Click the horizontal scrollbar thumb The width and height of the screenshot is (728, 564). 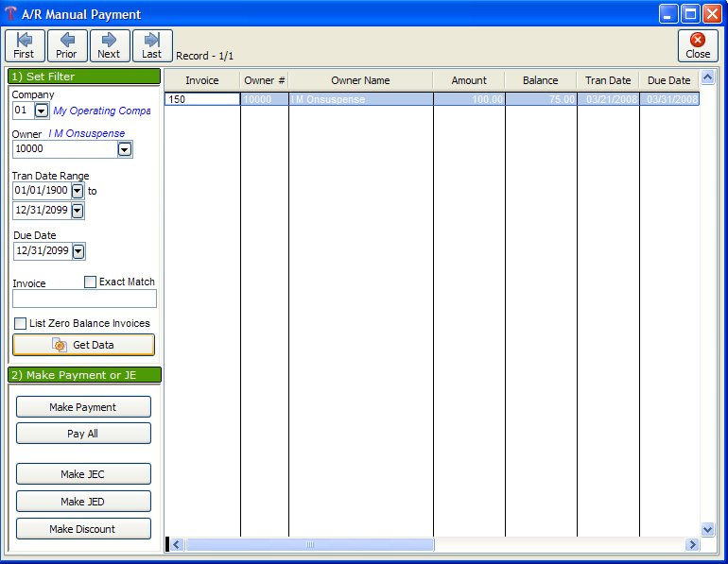[310, 544]
